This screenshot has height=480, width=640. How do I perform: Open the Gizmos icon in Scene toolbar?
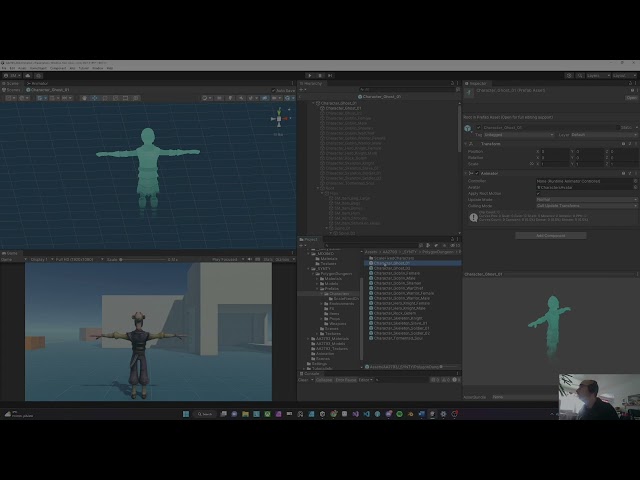click(x=288, y=98)
